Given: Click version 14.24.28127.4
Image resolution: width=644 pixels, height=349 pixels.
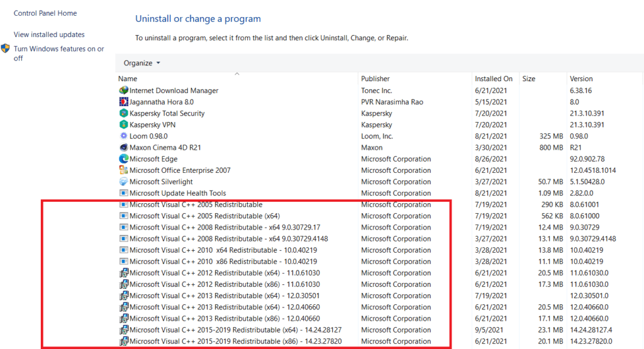Looking at the screenshot, I should pyautogui.click(x=591, y=330).
